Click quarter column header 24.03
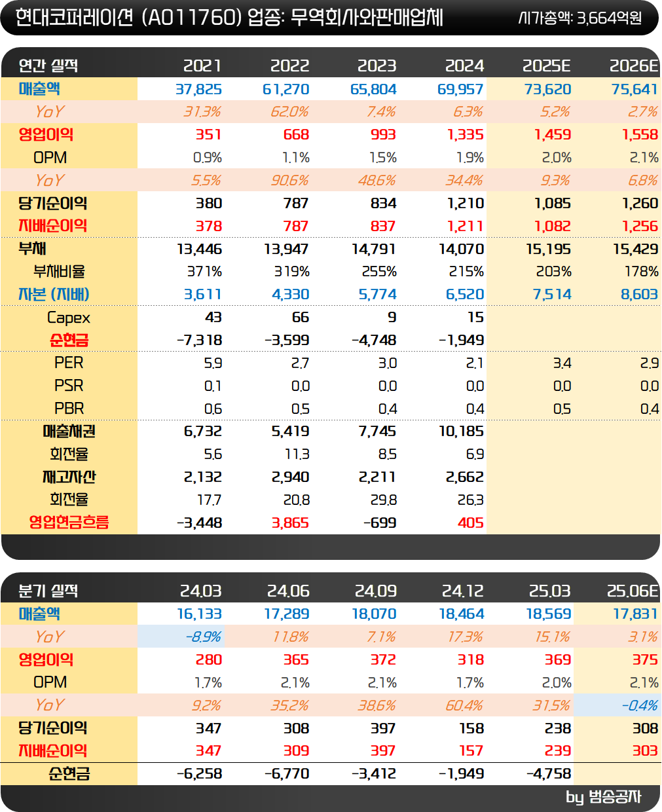Viewport: 662px width, 812px height. point(201,591)
